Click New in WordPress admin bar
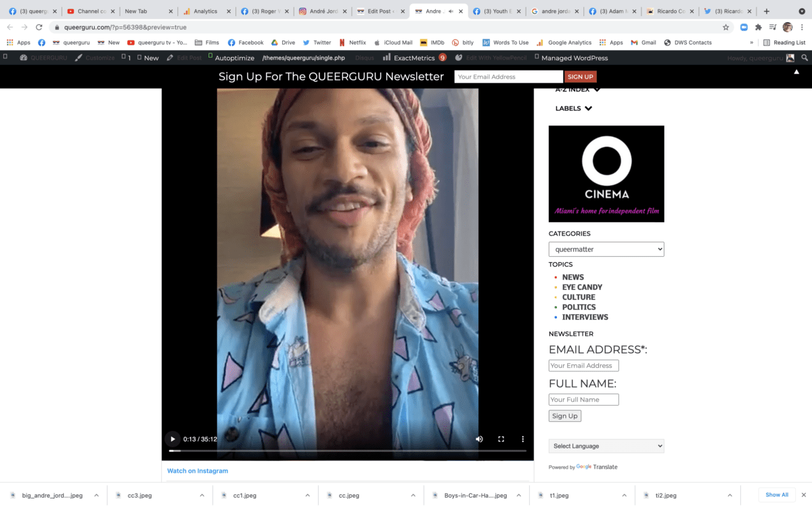The image size is (812, 508). point(148,58)
